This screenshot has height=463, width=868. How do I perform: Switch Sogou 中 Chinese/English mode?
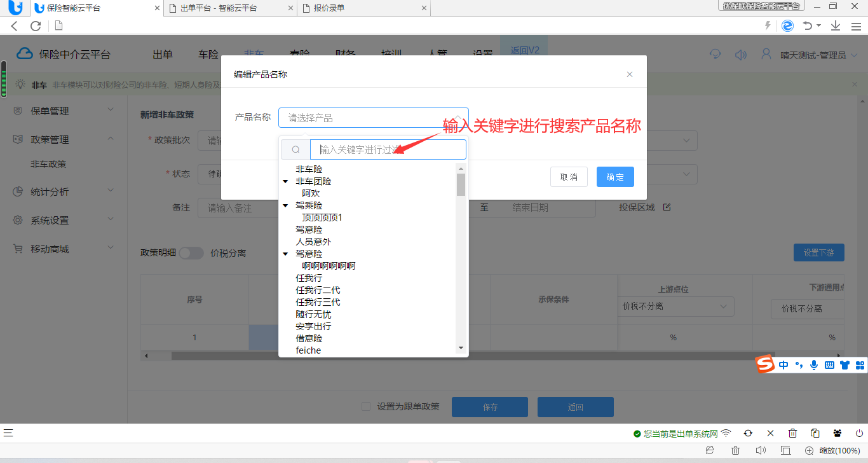pos(783,365)
